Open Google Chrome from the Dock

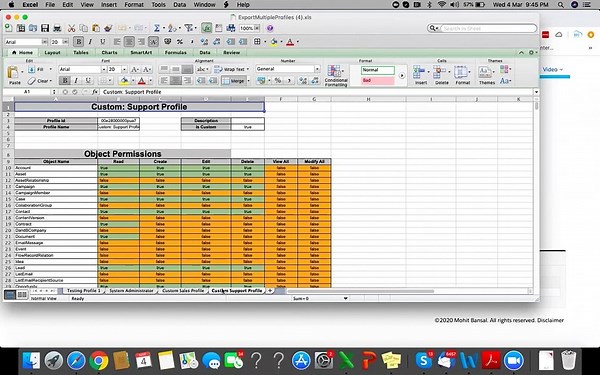coord(98,360)
